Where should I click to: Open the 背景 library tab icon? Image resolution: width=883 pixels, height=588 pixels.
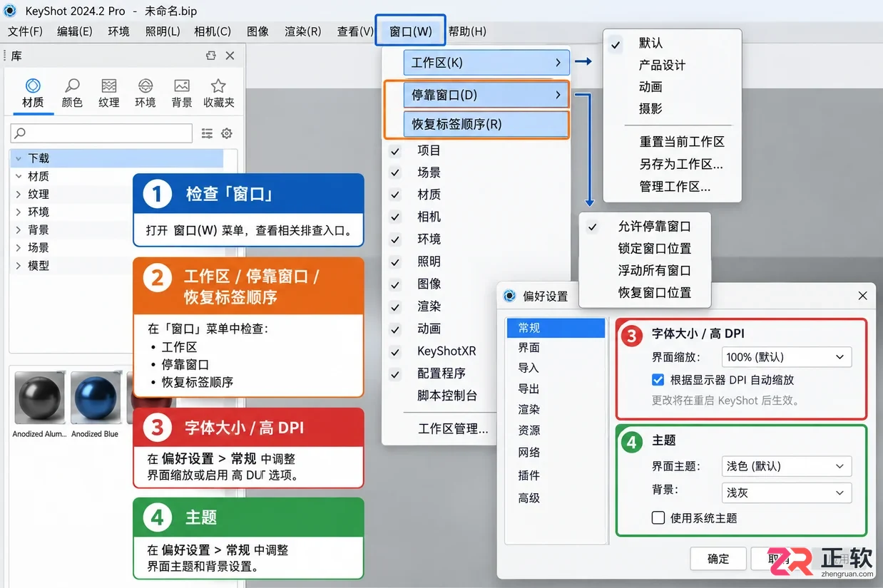(x=182, y=86)
